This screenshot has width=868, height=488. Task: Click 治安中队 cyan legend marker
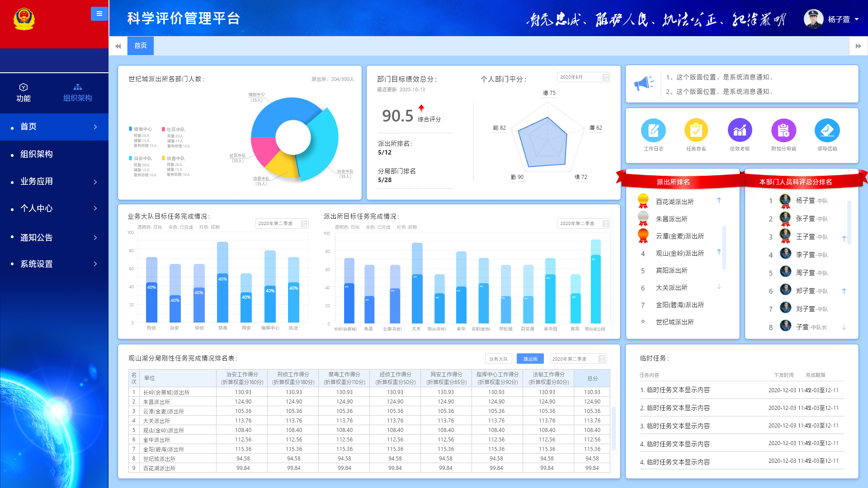pyautogui.click(x=131, y=158)
